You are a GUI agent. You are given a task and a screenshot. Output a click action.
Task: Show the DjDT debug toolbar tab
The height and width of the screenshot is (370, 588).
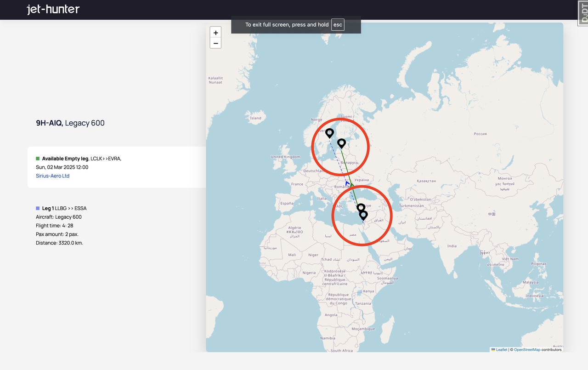point(583,12)
